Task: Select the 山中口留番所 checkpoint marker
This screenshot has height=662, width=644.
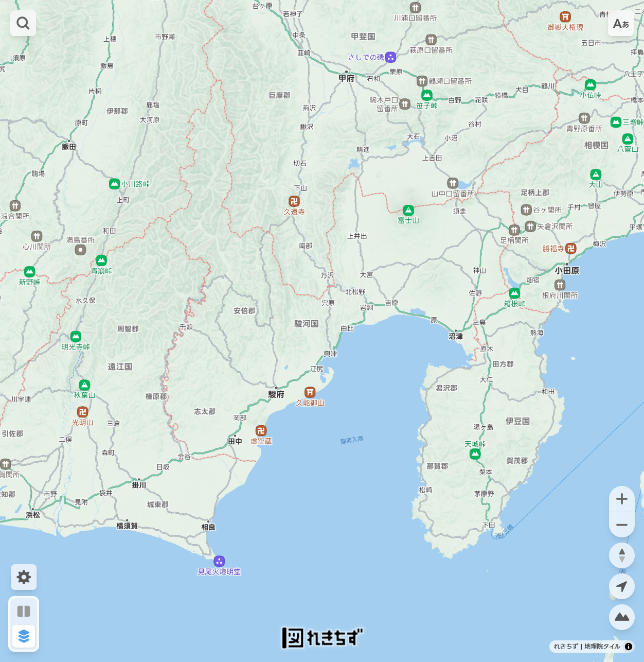Action: point(453,183)
